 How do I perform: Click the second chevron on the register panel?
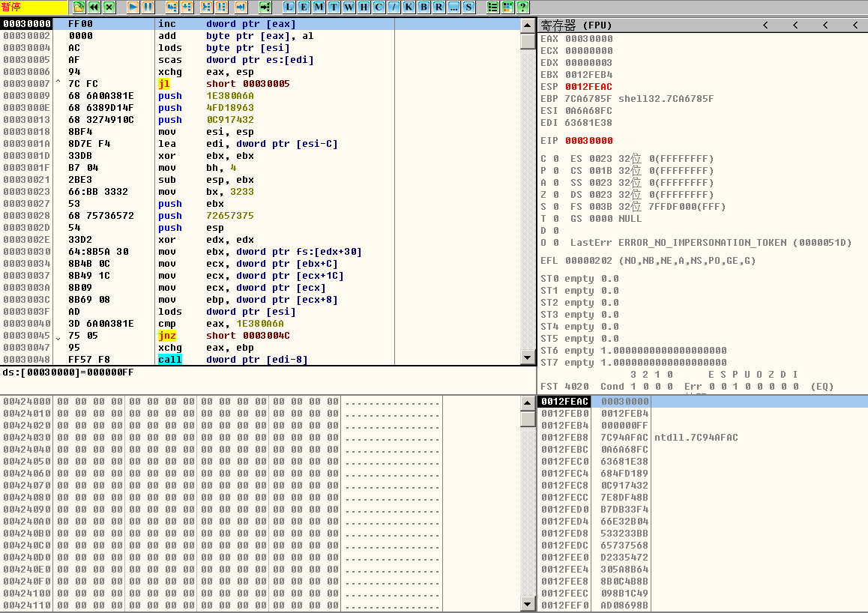(x=795, y=25)
